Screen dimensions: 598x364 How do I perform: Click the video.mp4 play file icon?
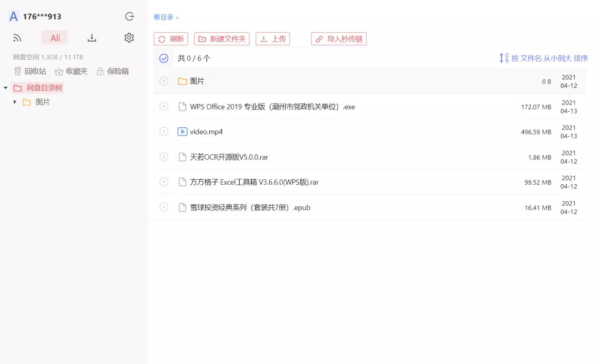[x=182, y=132]
